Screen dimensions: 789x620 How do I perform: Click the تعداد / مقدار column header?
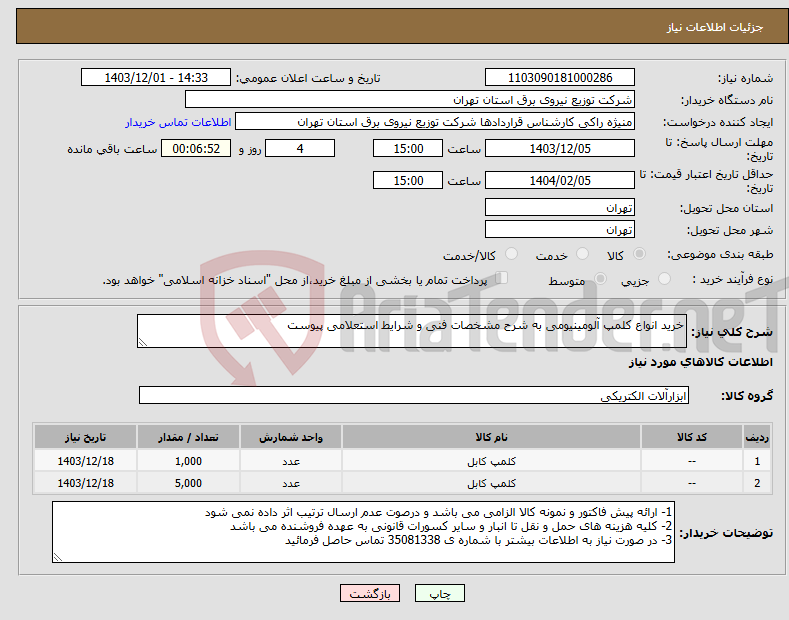pyautogui.click(x=188, y=437)
